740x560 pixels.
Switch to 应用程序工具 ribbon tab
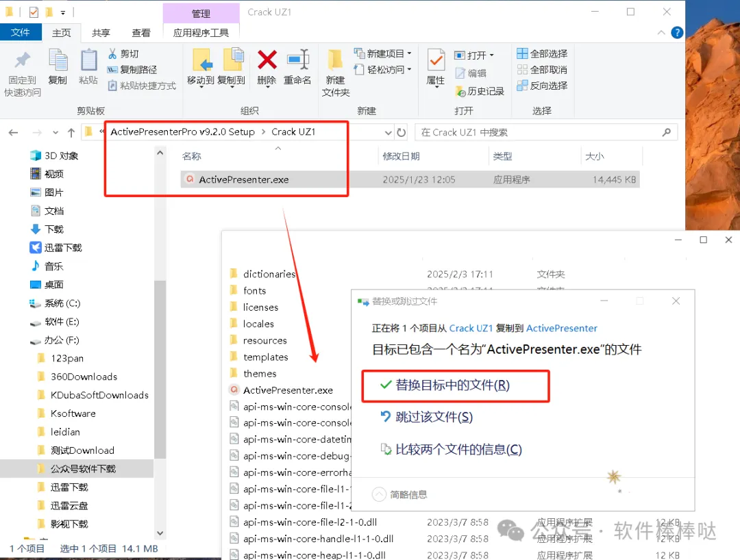pos(201,33)
